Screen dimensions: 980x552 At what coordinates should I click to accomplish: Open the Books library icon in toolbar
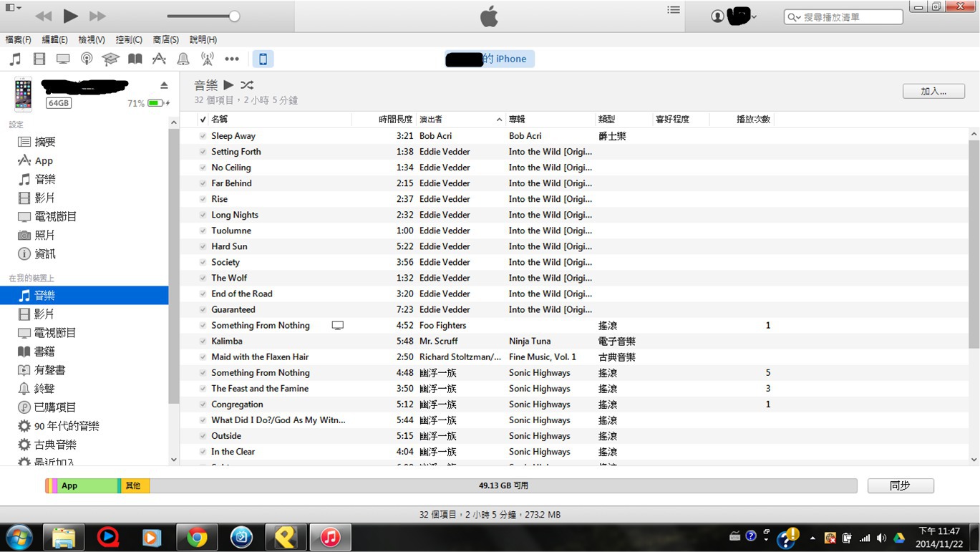point(135,59)
